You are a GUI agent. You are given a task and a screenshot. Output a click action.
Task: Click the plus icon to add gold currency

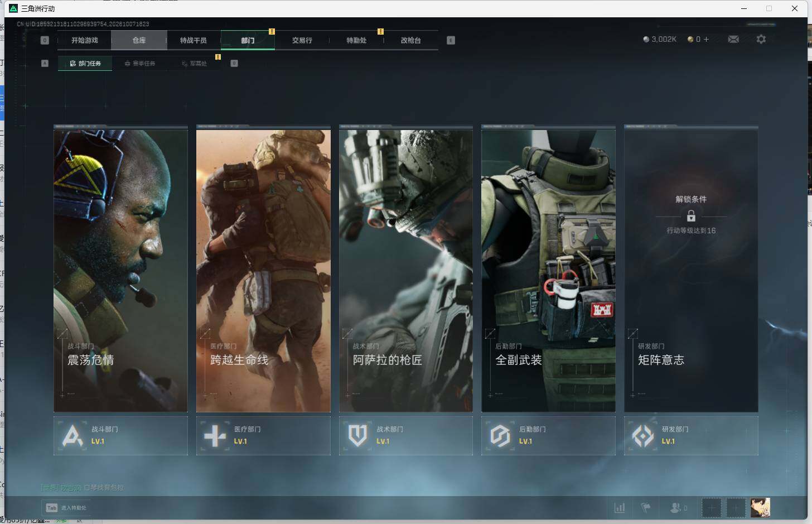(x=706, y=39)
